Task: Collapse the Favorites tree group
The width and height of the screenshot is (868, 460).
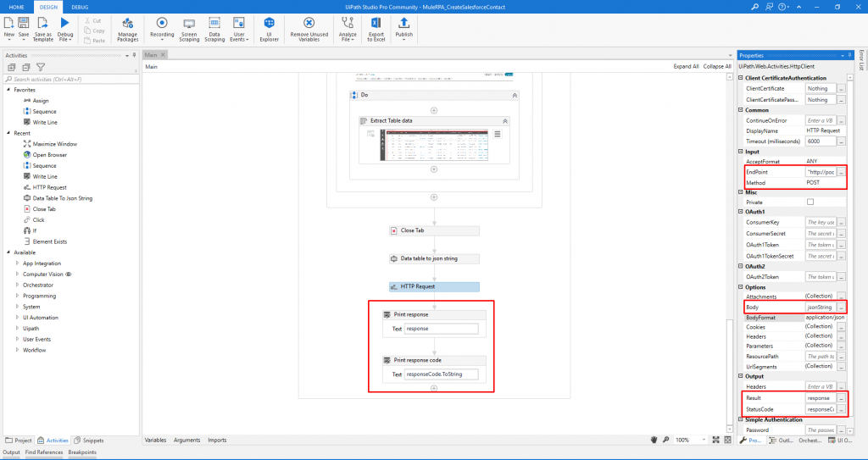Action: 8,90
